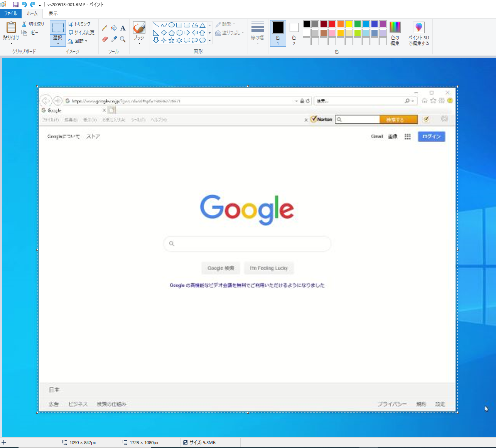Click the Google logo in the canvas image
The width and height of the screenshot is (496, 448).
247,209
